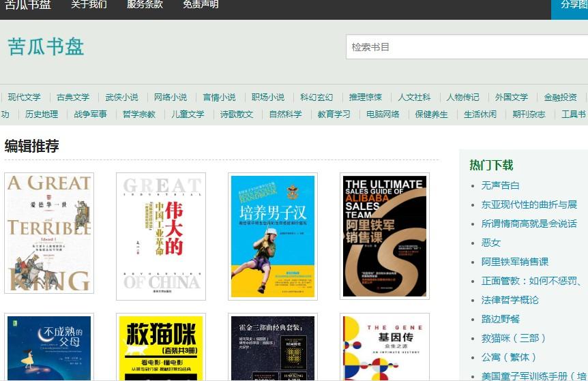Browse the 教育学习 category
This screenshot has width=588, height=381.
pos(334,115)
